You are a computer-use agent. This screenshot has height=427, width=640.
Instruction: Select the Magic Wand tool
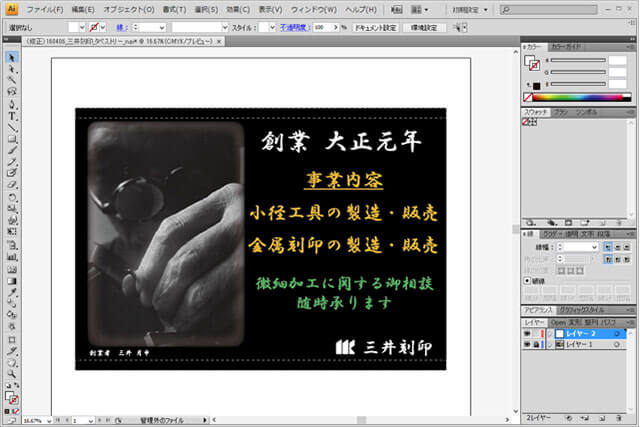[12, 80]
